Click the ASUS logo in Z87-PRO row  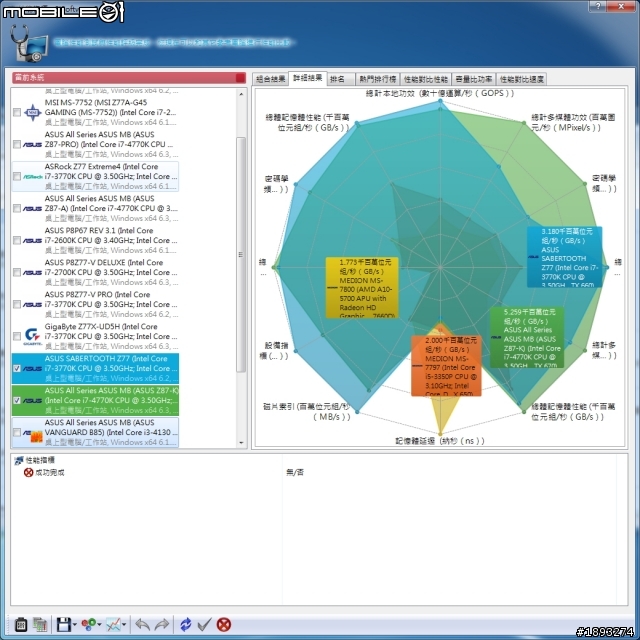pyautogui.click(x=33, y=144)
